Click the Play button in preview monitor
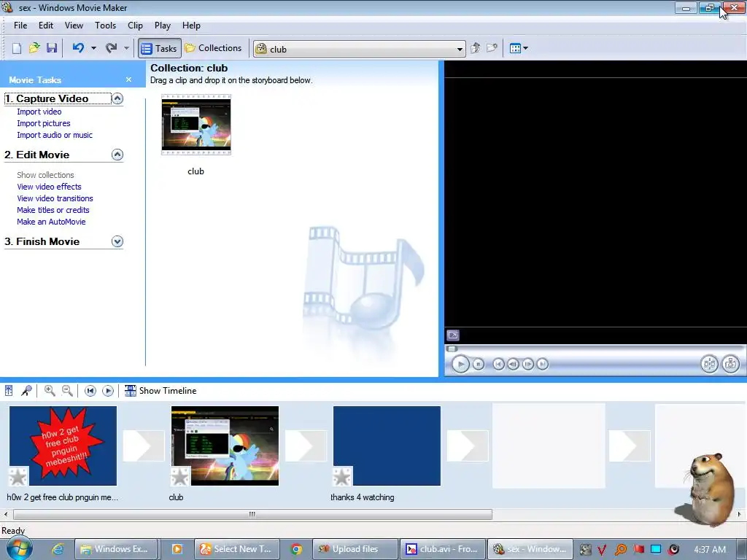Image resolution: width=747 pixels, height=560 pixels. coord(460,365)
